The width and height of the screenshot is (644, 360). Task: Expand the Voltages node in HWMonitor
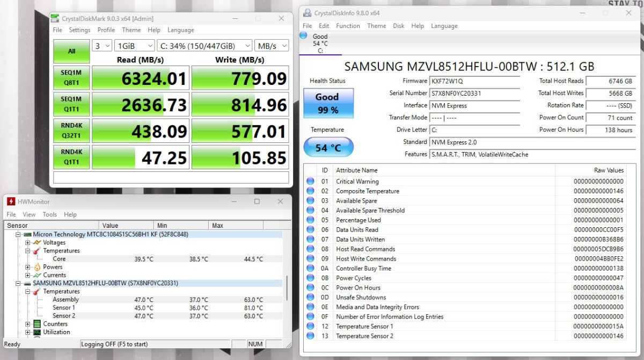(x=28, y=243)
